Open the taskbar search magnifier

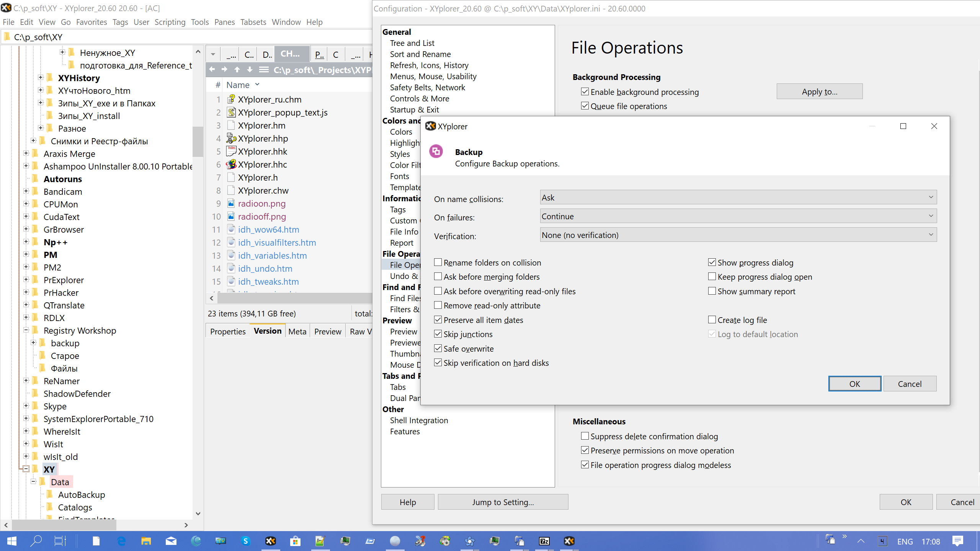click(36, 541)
